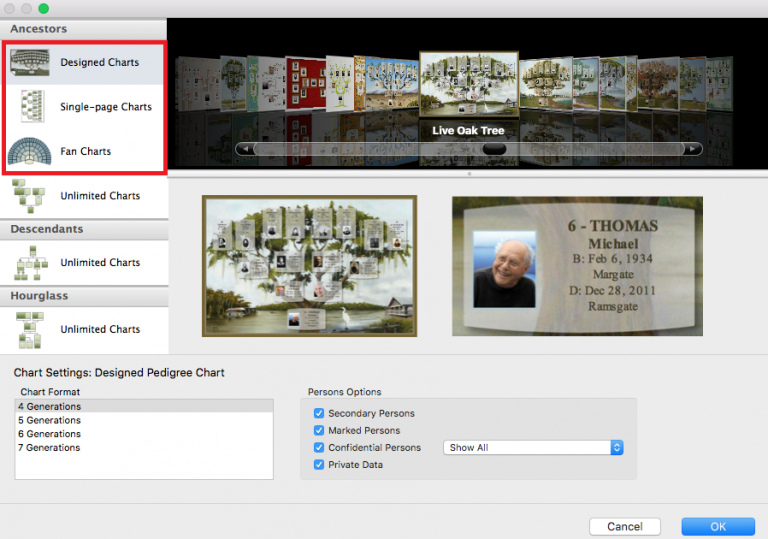Choose the Fan Charts icon
Screen dimensions: 768x539
coord(30,152)
